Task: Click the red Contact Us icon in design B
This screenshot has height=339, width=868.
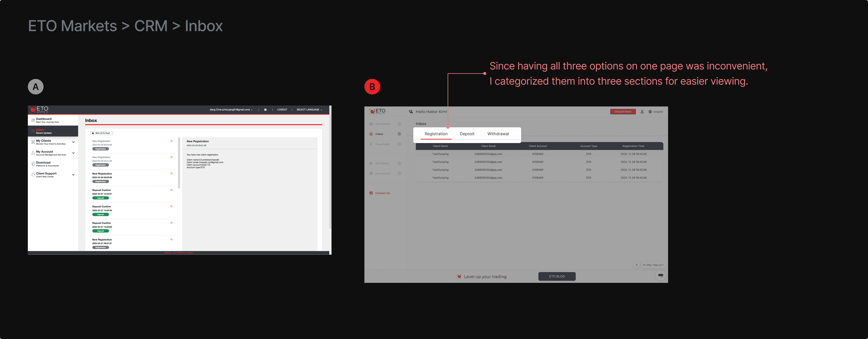Action: click(371, 193)
